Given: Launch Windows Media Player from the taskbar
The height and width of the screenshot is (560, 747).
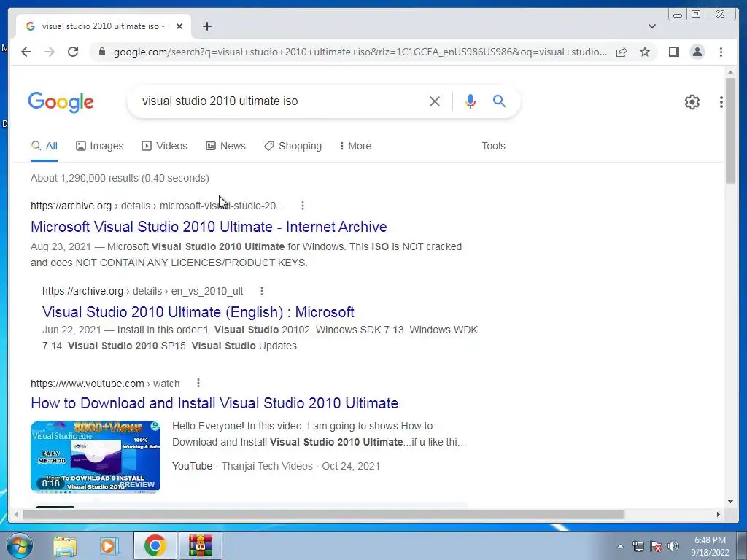Looking at the screenshot, I should (x=109, y=545).
